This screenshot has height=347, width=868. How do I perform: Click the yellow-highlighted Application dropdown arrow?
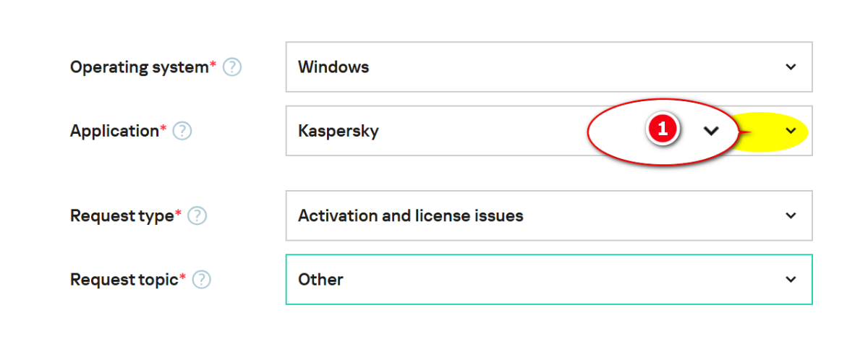791,131
